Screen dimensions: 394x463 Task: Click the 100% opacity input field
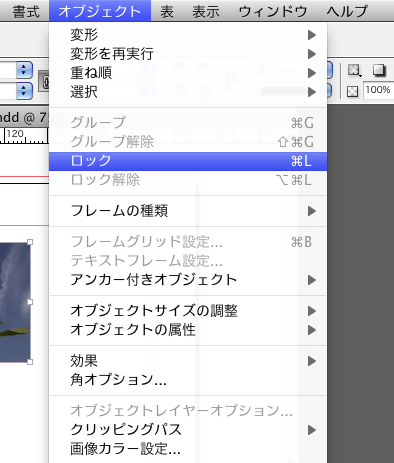click(x=378, y=90)
